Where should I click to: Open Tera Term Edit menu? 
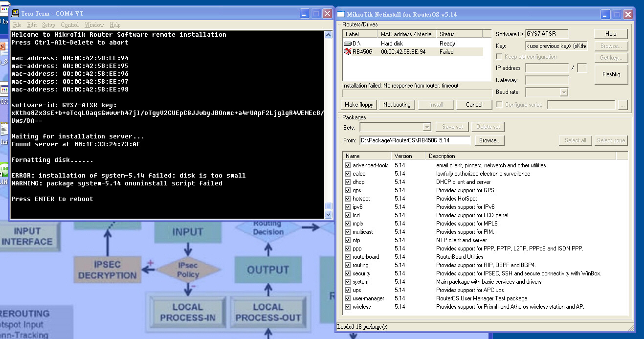click(32, 25)
